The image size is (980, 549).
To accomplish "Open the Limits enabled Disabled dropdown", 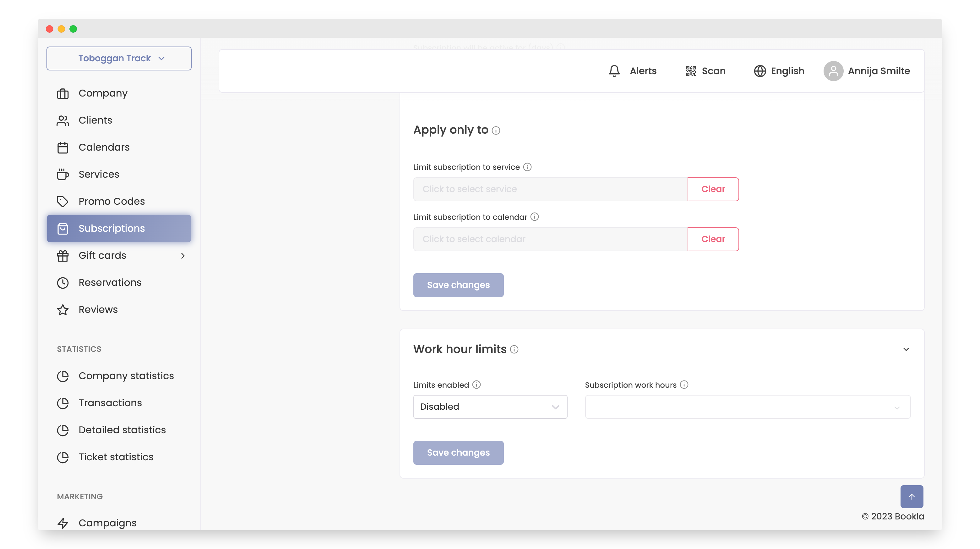I will [490, 407].
